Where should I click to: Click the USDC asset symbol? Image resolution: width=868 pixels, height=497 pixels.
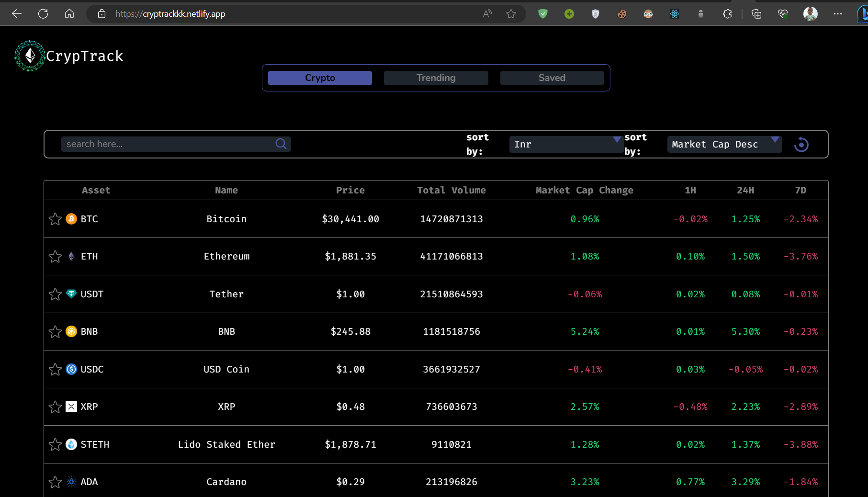point(92,369)
